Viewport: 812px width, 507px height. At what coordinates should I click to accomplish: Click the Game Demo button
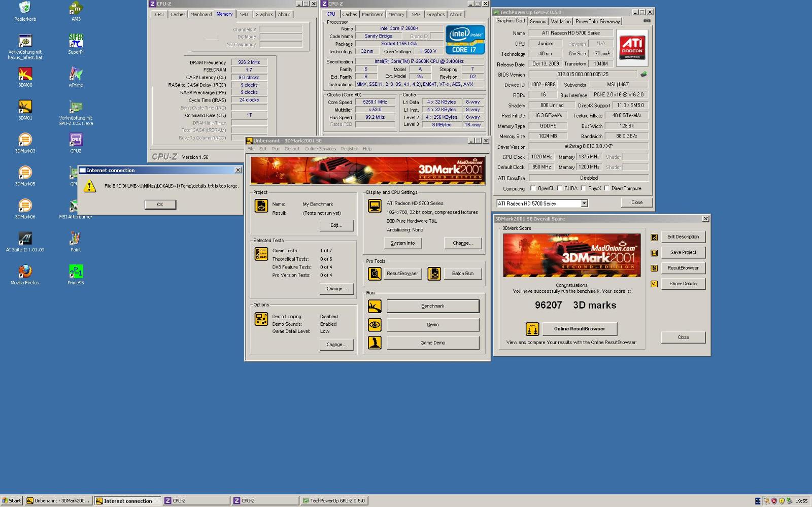coord(433,343)
